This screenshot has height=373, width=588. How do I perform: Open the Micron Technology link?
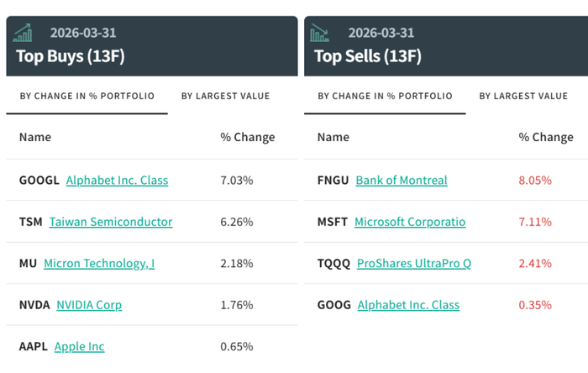click(99, 263)
